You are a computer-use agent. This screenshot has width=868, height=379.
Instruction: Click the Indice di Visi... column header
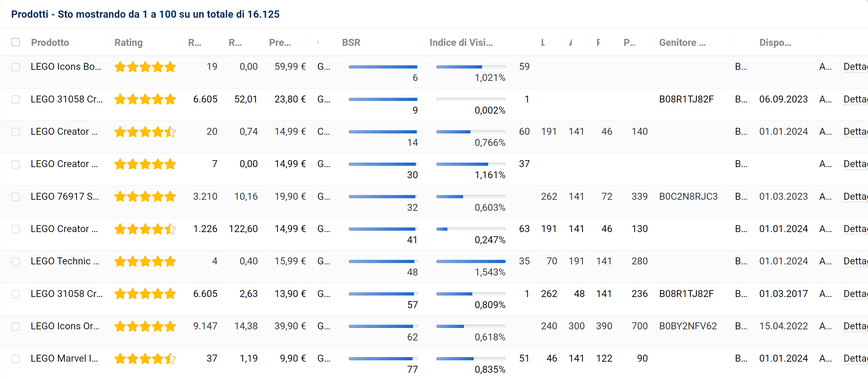[461, 42]
